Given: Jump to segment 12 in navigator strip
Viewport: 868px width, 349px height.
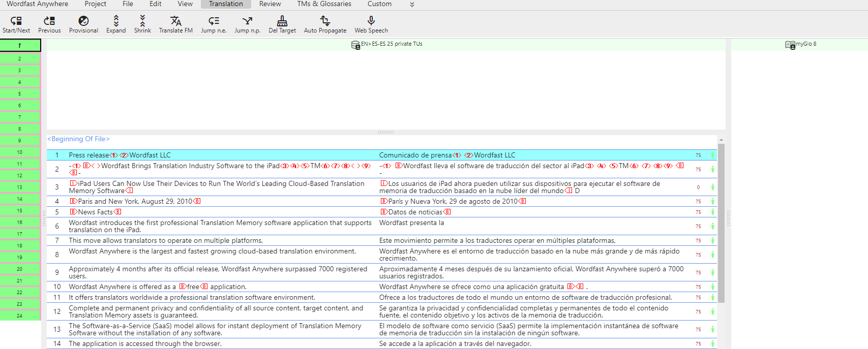Looking at the screenshot, I should [x=20, y=175].
